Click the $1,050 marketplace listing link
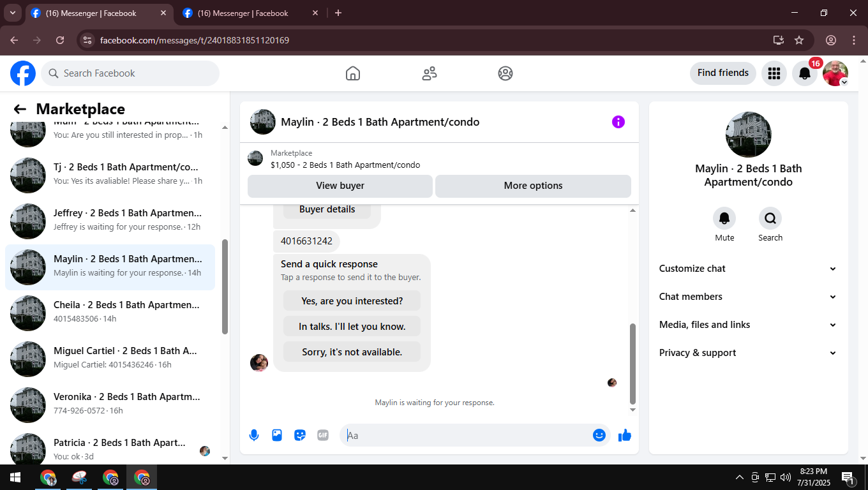 tap(345, 165)
